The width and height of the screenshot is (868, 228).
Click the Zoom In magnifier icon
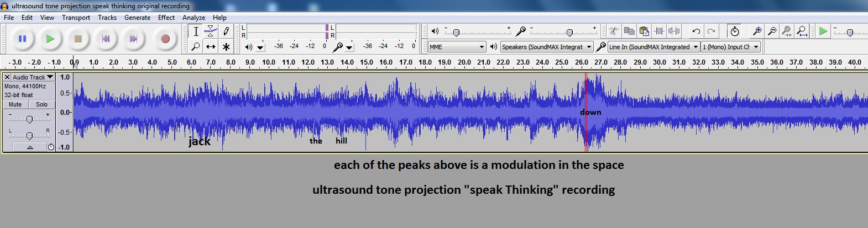click(757, 31)
